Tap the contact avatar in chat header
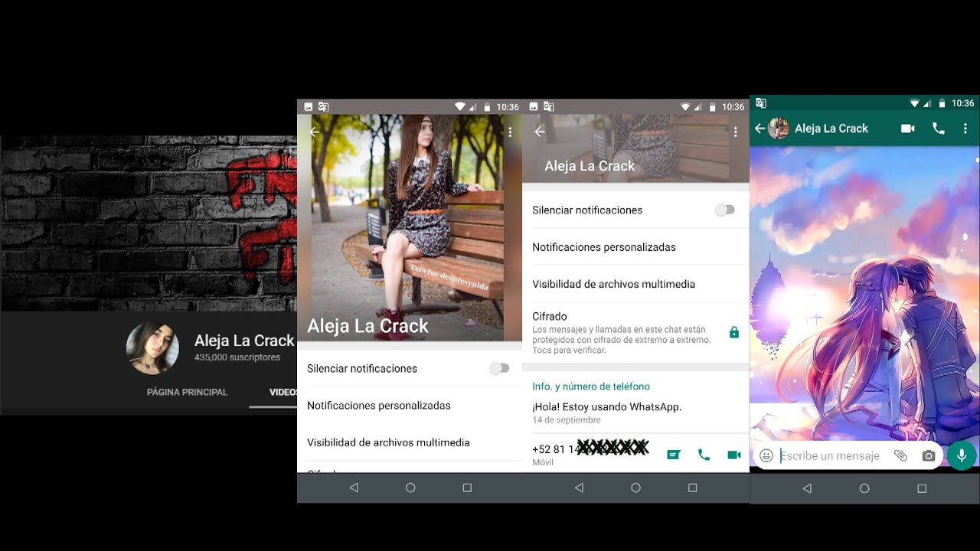 coord(779,129)
